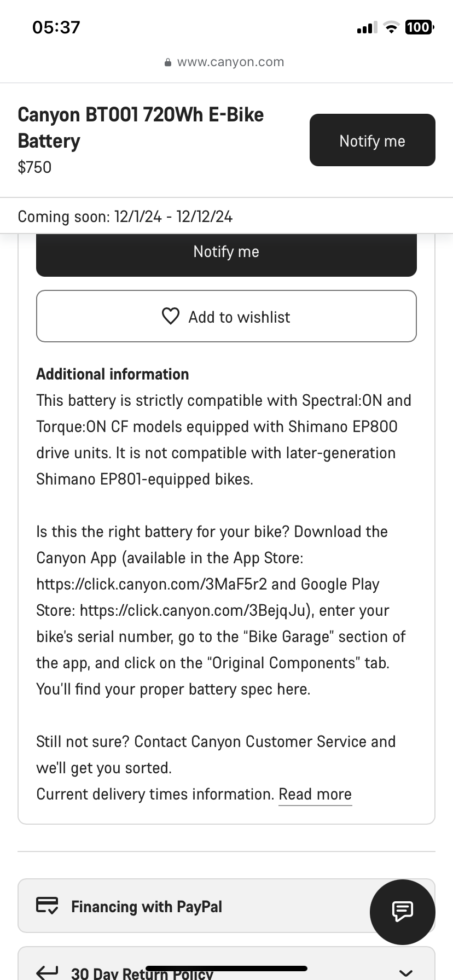Click Notify me in sticky header

coord(373,140)
